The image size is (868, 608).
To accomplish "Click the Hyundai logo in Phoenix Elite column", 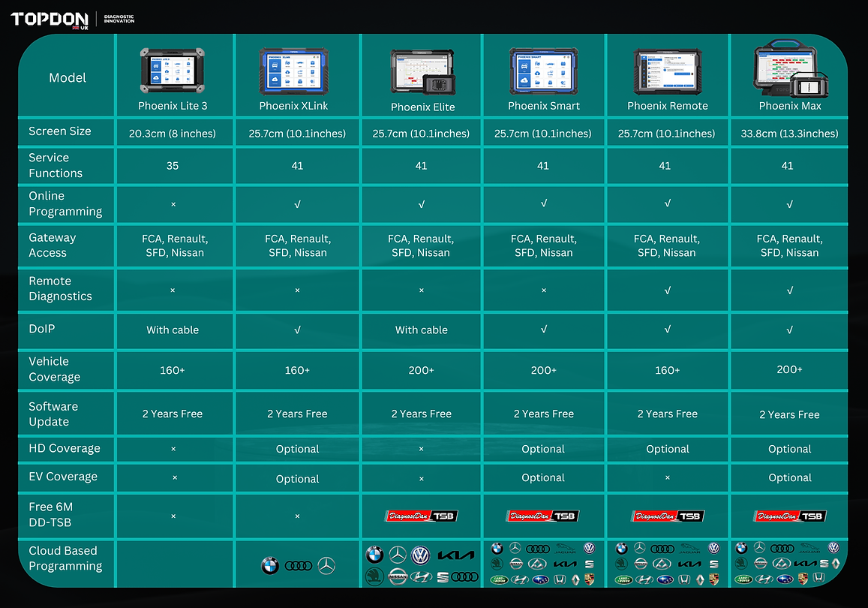I will [x=422, y=577].
